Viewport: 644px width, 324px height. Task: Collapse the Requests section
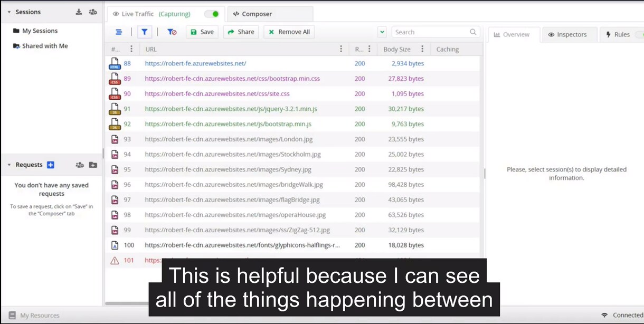click(9, 165)
